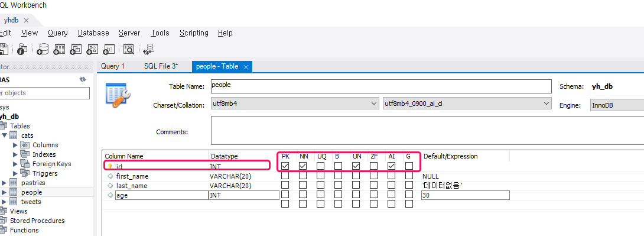Collapse the cats table node
The width and height of the screenshot is (644, 236).
pyautogui.click(x=4, y=135)
